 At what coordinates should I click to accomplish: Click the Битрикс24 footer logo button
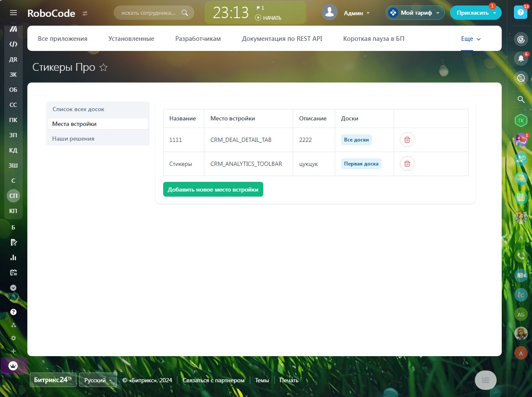pos(53,380)
